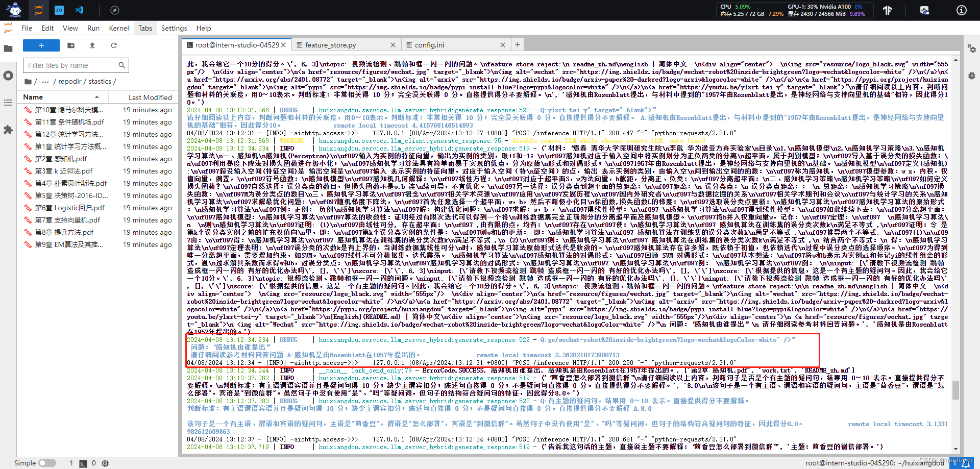The height and width of the screenshot is (469, 980).
Task: Open the File Browser sidebar folder icon
Action: (x=8, y=49)
